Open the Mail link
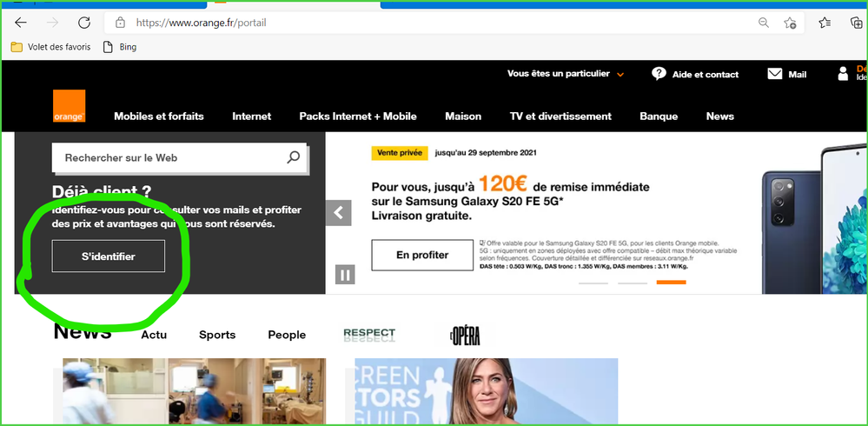868x426 pixels. point(797,74)
